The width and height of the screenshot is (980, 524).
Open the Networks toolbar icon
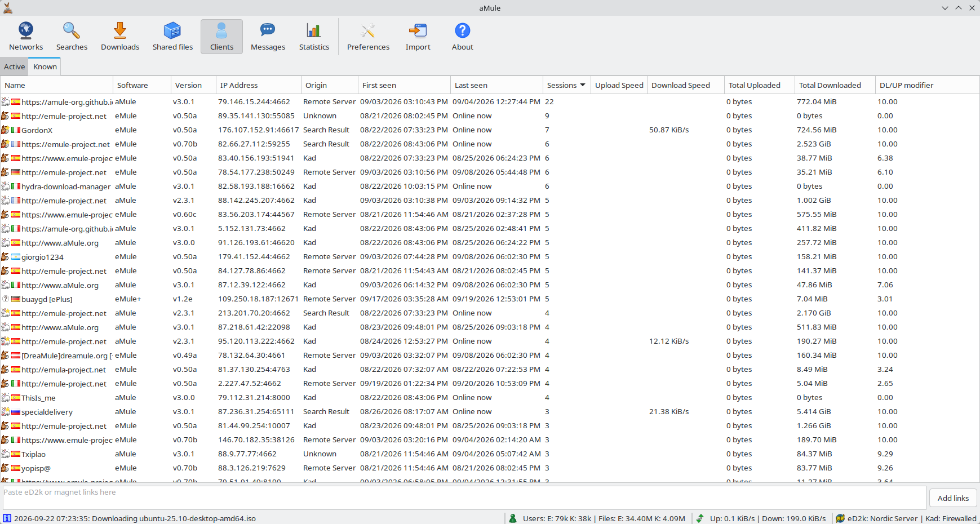point(26,30)
